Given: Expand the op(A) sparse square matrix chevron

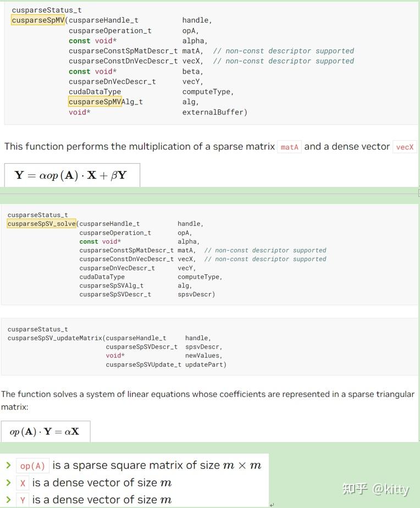Looking at the screenshot, I should (8, 465).
